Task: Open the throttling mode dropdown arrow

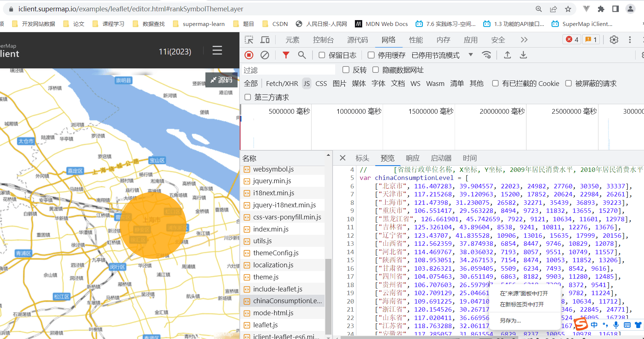Action: [x=471, y=55]
